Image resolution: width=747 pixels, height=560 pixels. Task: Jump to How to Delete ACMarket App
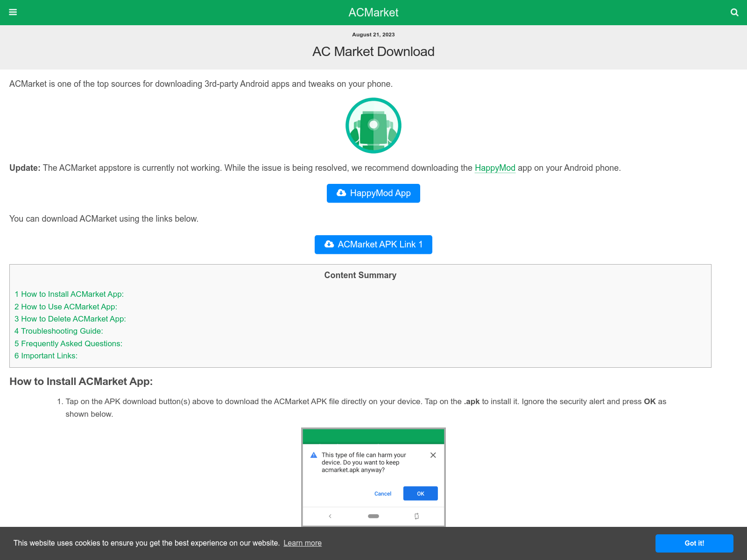tap(70, 319)
